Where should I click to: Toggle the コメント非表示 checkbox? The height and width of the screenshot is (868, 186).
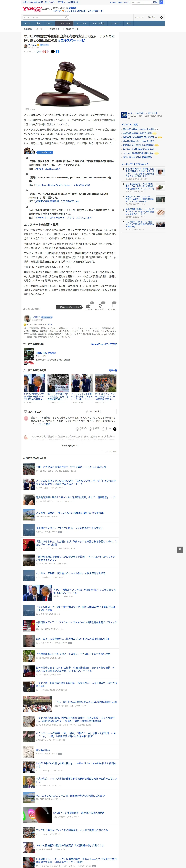[x=102, y=452]
